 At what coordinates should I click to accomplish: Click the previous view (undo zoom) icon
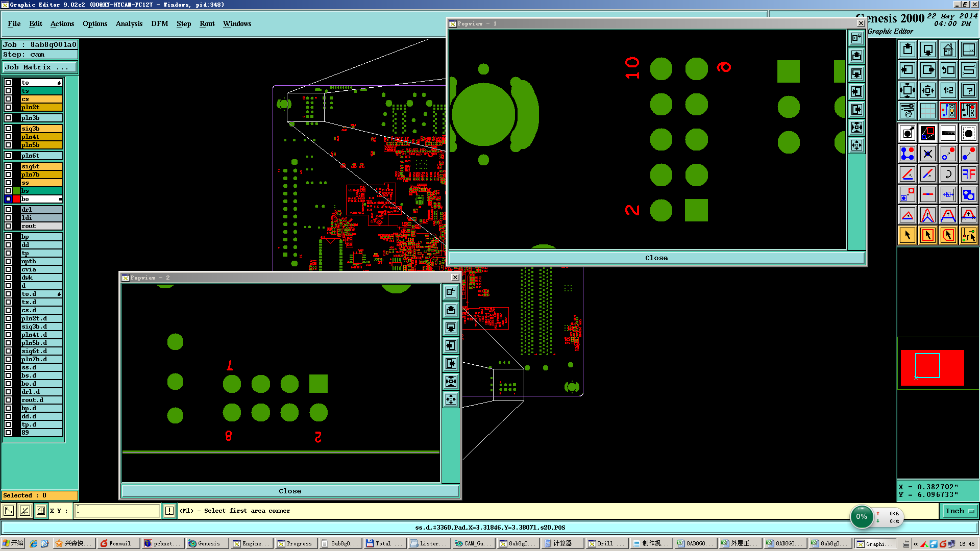pyautogui.click(x=948, y=70)
